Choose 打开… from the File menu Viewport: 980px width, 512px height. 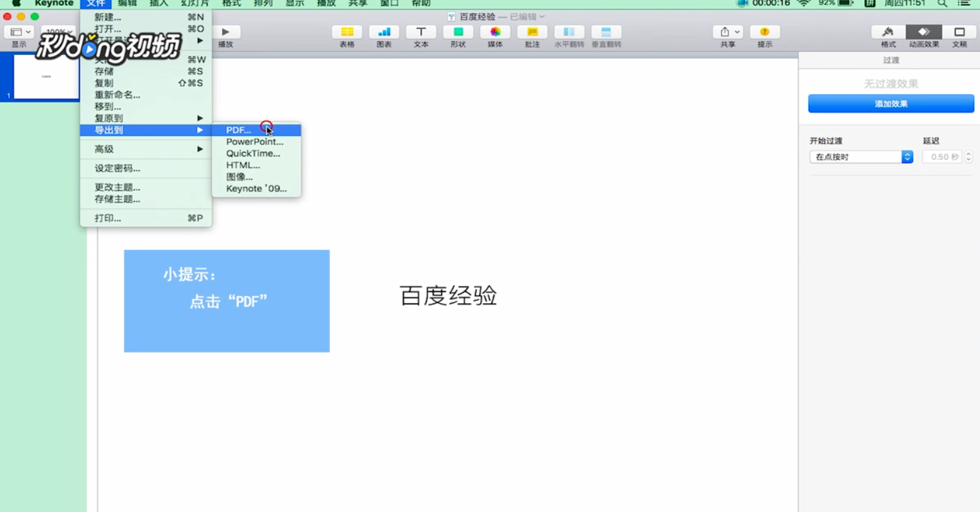(x=146, y=29)
